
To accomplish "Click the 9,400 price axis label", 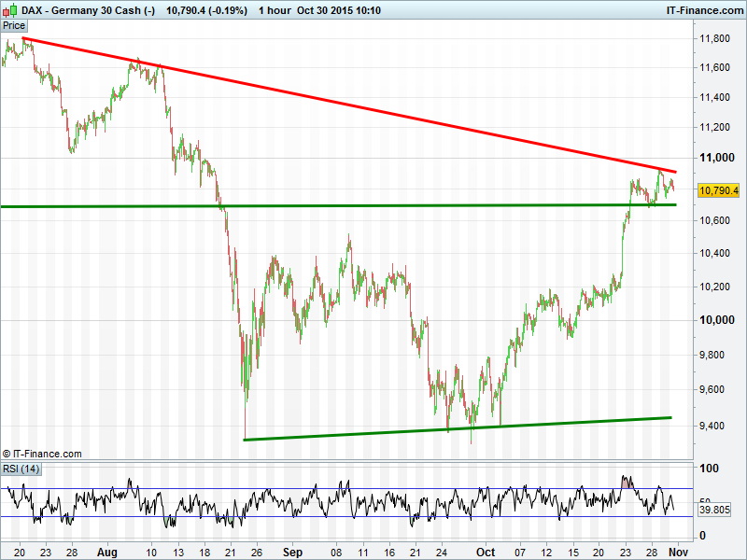I will click(x=712, y=426).
